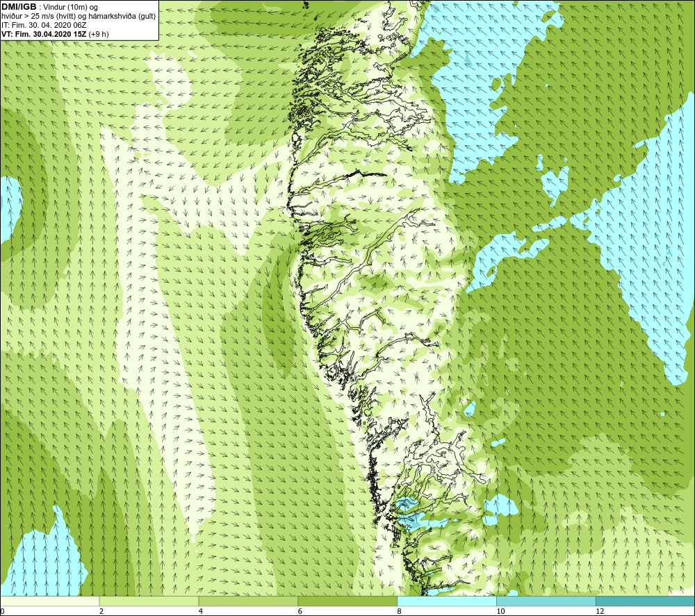
Task: Click the 'hviður > 25 m/s (hvítt)' line
Action: [x=78, y=16]
